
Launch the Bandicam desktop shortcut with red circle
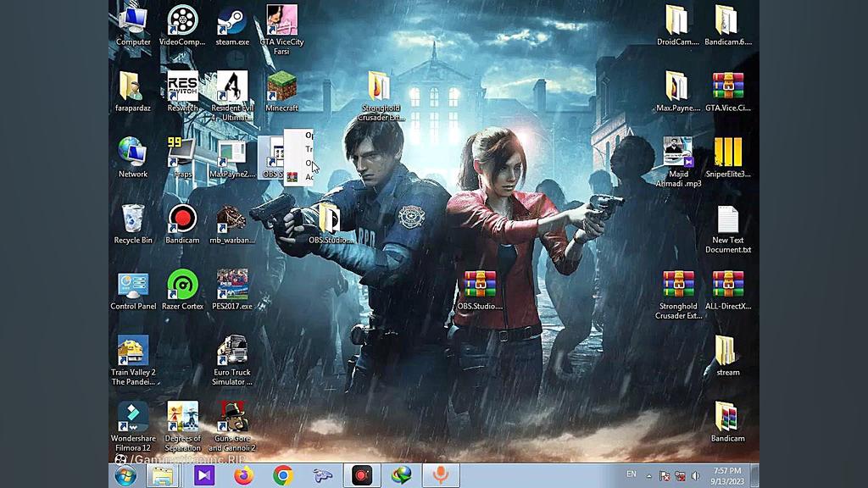(182, 224)
